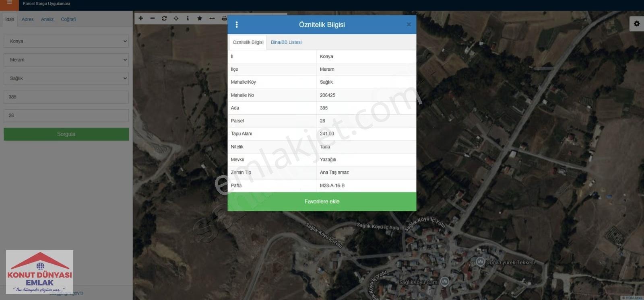Click Doğan yürek Tekkesi map marker
This screenshot has height=300, width=644.
click(480, 262)
